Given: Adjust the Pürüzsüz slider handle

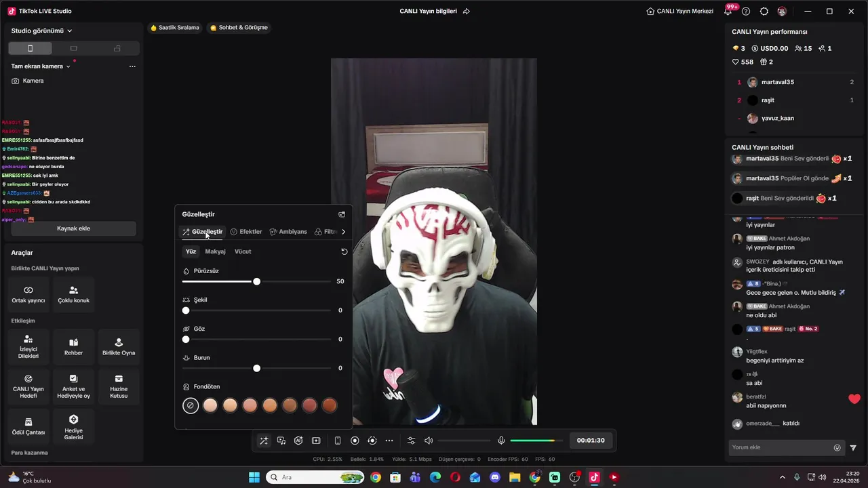Looking at the screenshot, I should tap(256, 281).
